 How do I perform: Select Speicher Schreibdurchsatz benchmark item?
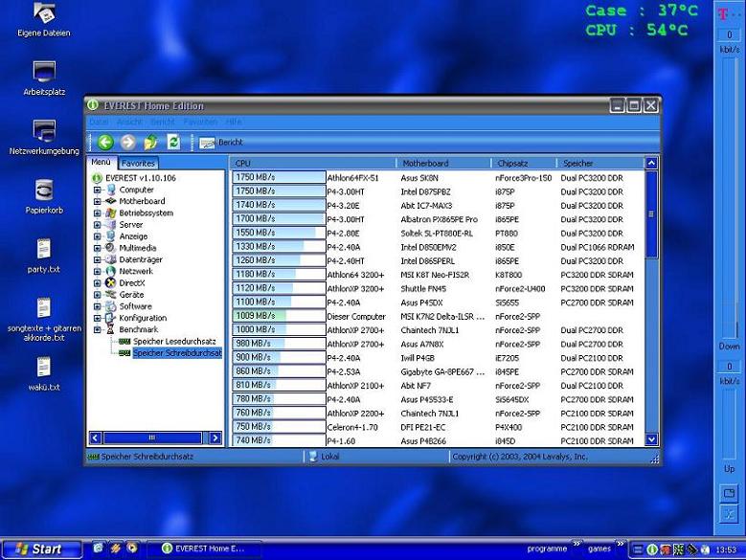pyautogui.click(x=177, y=352)
